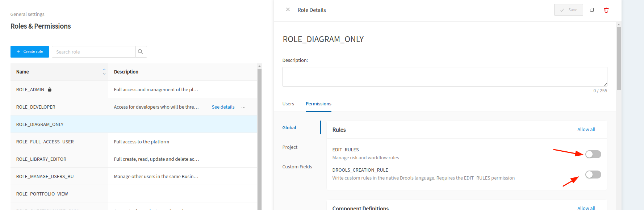Open the Global permissions section
Viewport: 644px width, 210px height.
289,127
